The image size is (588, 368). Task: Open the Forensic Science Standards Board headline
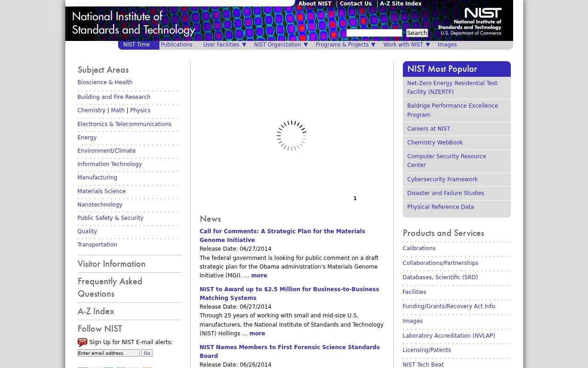pos(289,351)
